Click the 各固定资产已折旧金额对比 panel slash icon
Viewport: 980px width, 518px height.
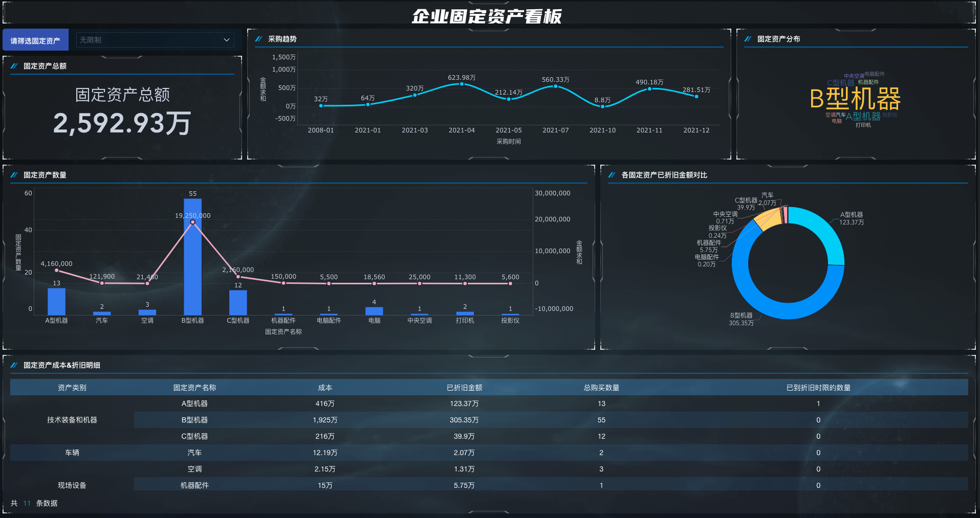[612, 175]
